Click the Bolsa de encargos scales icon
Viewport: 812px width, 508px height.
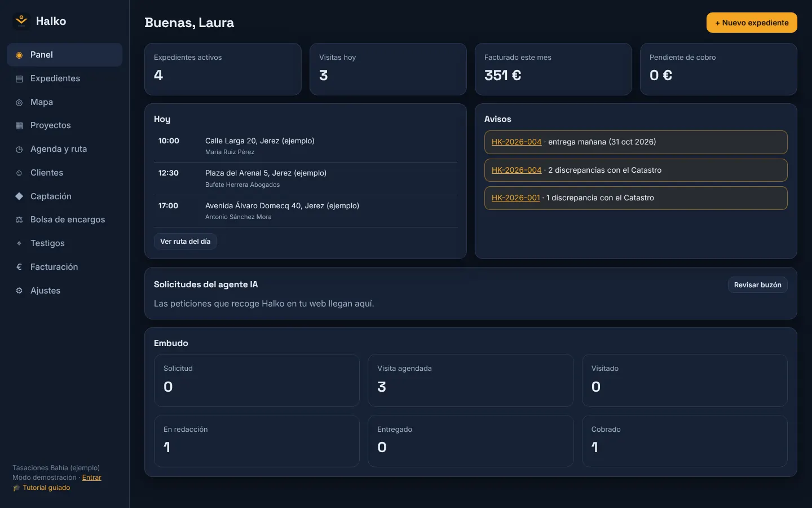19,220
